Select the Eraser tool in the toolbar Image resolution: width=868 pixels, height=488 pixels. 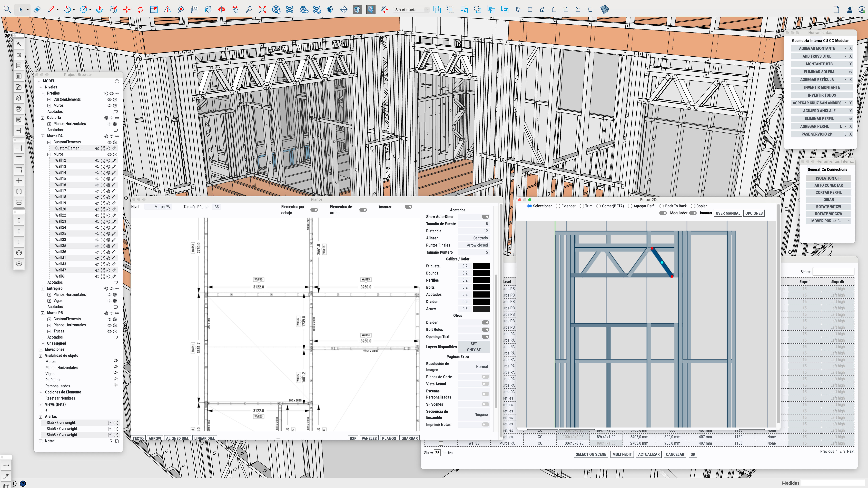(x=37, y=9)
